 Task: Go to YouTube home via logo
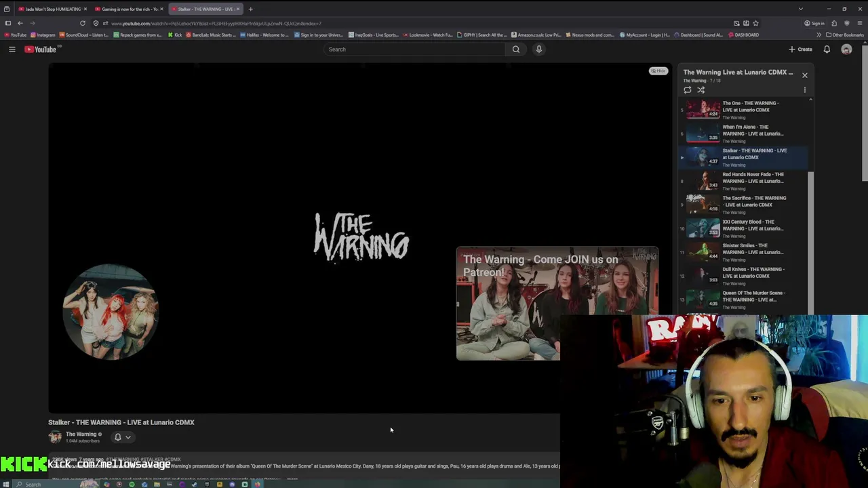click(41, 49)
